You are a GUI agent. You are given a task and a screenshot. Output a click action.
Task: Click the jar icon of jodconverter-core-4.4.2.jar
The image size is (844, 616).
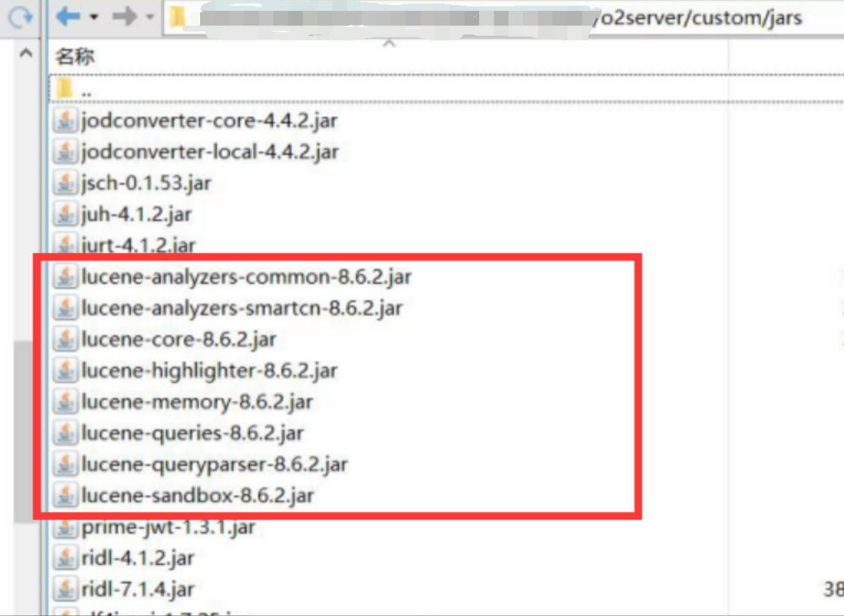pos(65,121)
